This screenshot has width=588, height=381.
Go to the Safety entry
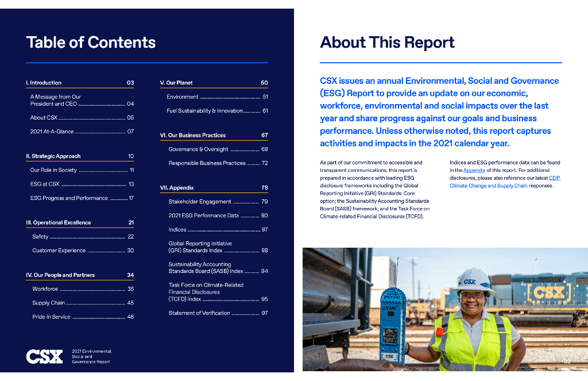pyautogui.click(x=83, y=237)
